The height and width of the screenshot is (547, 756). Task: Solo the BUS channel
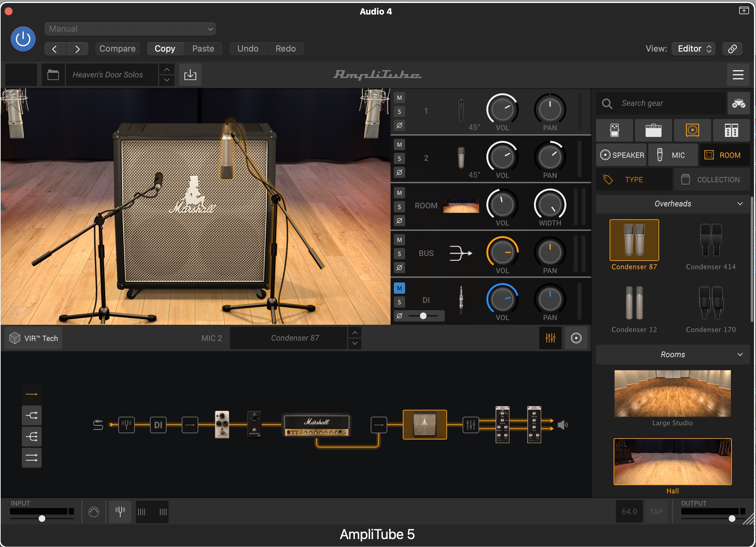click(399, 254)
